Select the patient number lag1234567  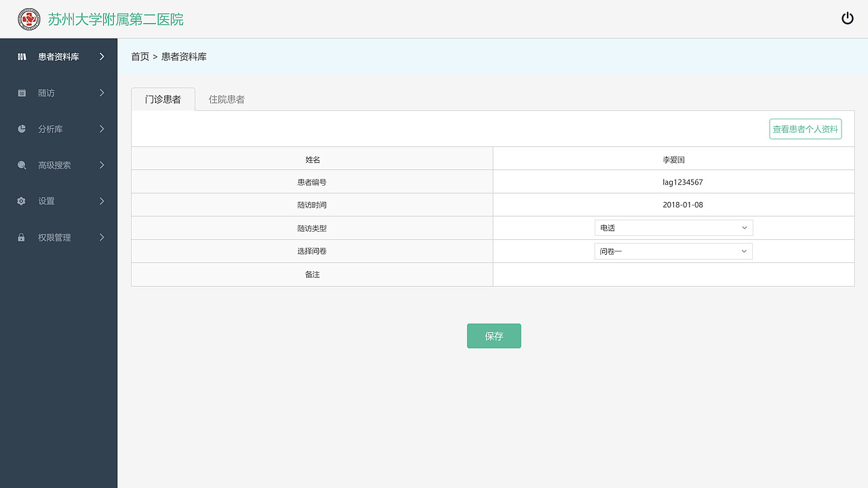tap(683, 182)
